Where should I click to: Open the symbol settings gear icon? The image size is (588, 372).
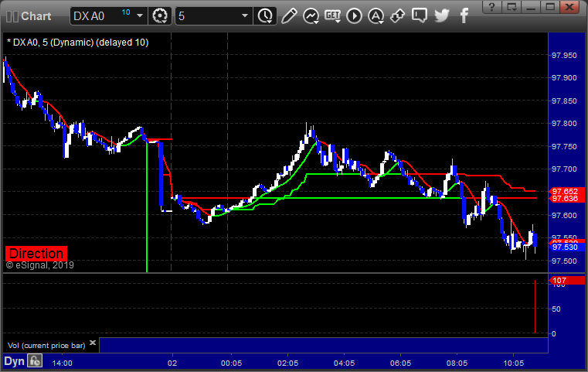pyautogui.click(x=160, y=16)
